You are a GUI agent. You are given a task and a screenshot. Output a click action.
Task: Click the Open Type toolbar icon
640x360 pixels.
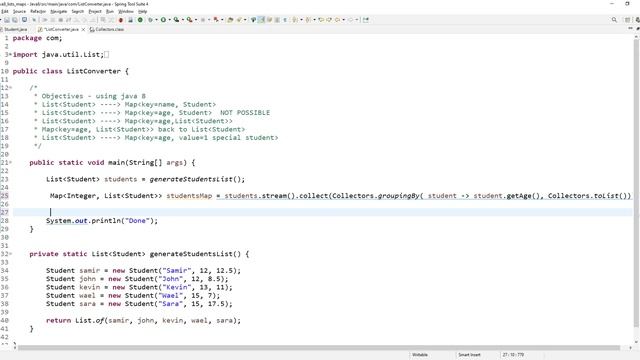coord(230,20)
